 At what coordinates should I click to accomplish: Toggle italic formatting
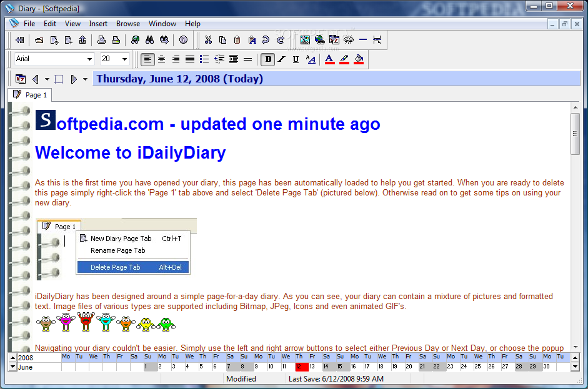pyautogui.click(x=282, y=59)
